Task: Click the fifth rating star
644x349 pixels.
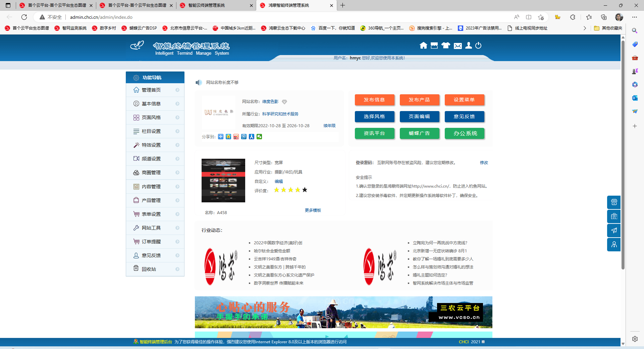Action: pyautogui.click(x=305, y=190)
